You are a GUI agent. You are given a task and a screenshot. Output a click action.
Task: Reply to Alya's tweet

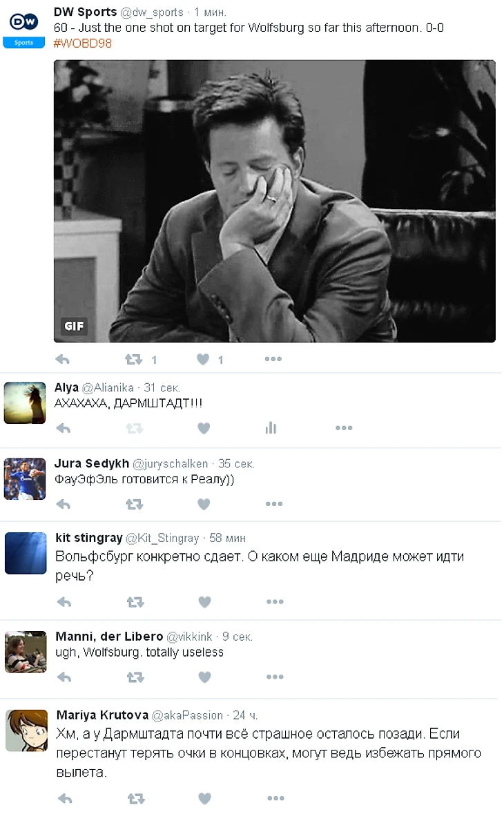pyautogui.click(x=64, y=428)
